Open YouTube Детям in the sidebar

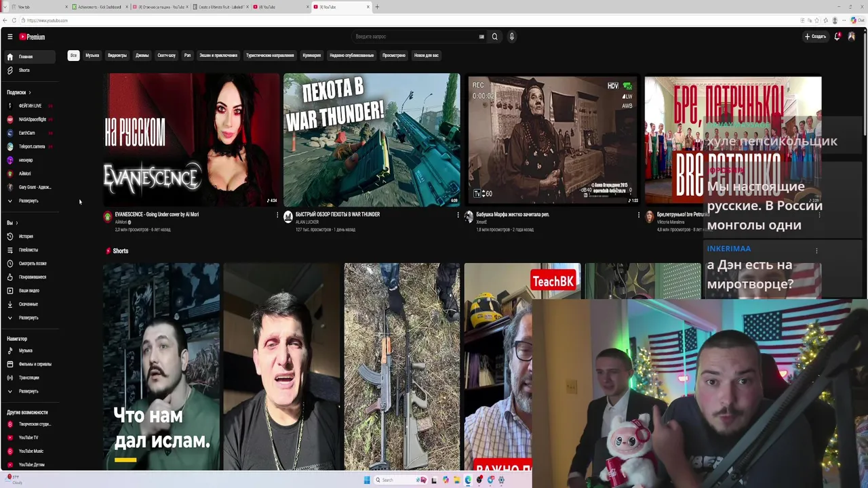(x=31, y=465)
